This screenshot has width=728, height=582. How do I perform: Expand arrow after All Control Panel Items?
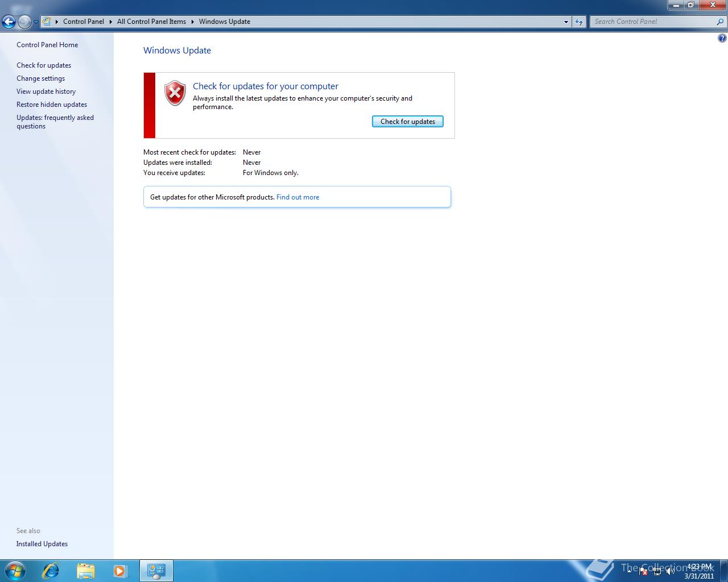pyautogui.click(x=192, y=22)
